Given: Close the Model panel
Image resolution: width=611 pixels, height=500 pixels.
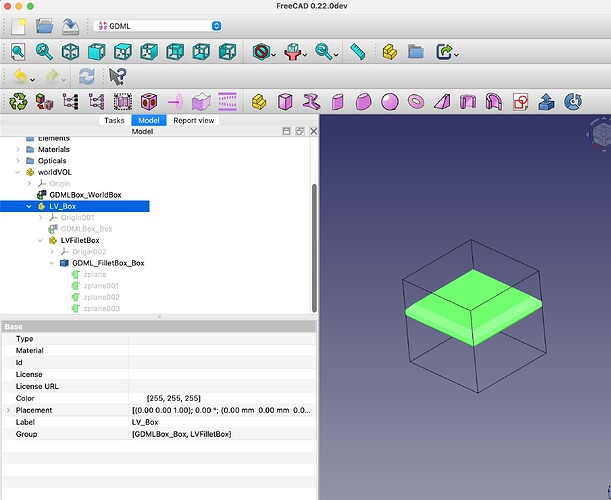Looking at the screenshot, I should [313, 131].
